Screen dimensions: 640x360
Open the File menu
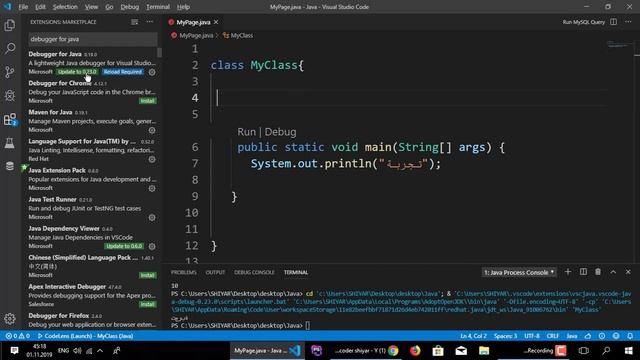[x=23, y=7]
